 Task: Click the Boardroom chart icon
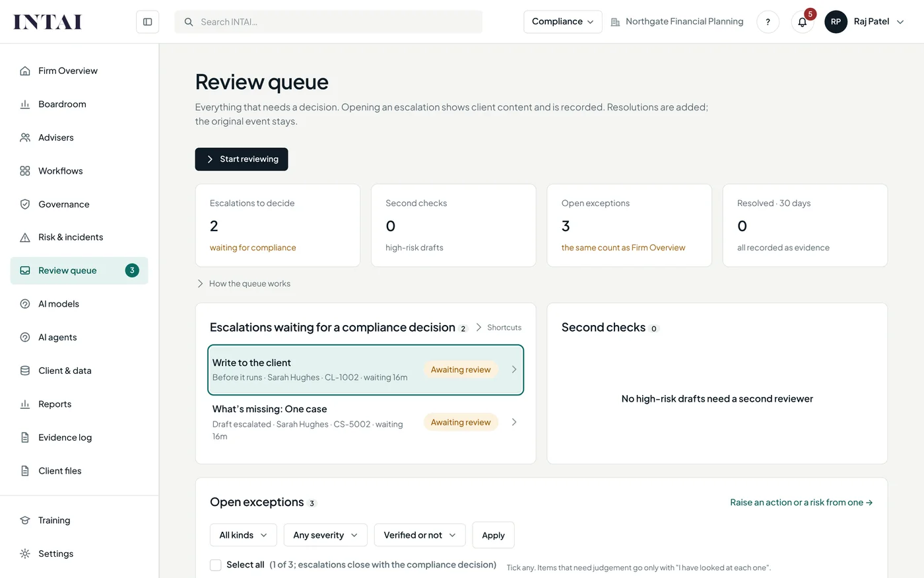tap(25, 104)
